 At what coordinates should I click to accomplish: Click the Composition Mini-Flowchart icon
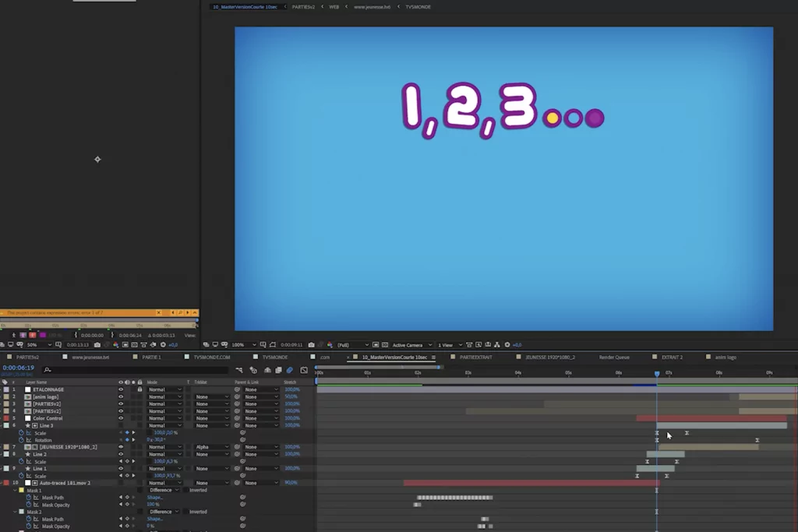pos(241,370)
